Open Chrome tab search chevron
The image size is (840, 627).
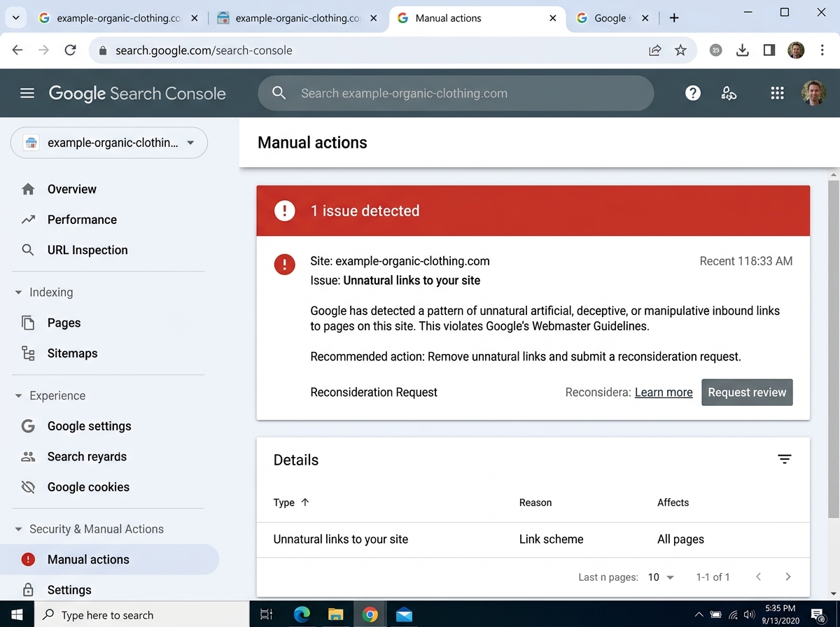point(16,17)
